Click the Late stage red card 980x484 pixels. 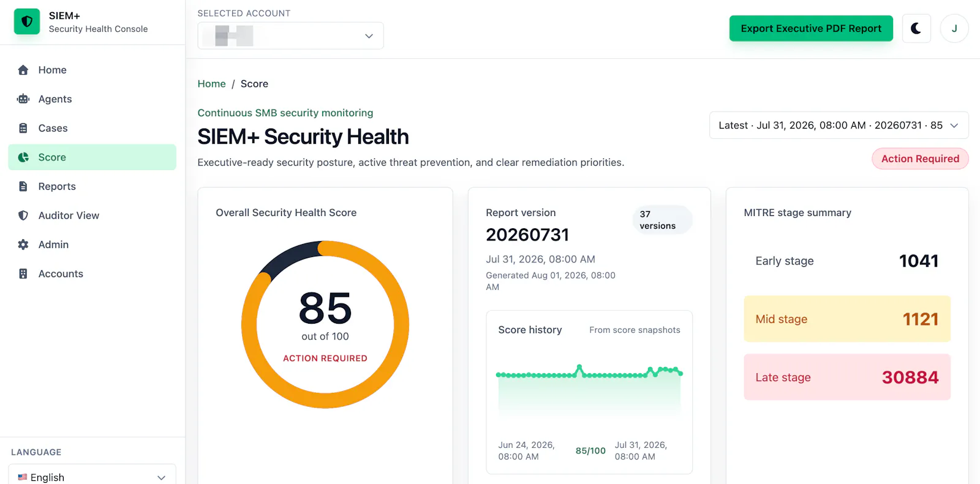(847, 378)
